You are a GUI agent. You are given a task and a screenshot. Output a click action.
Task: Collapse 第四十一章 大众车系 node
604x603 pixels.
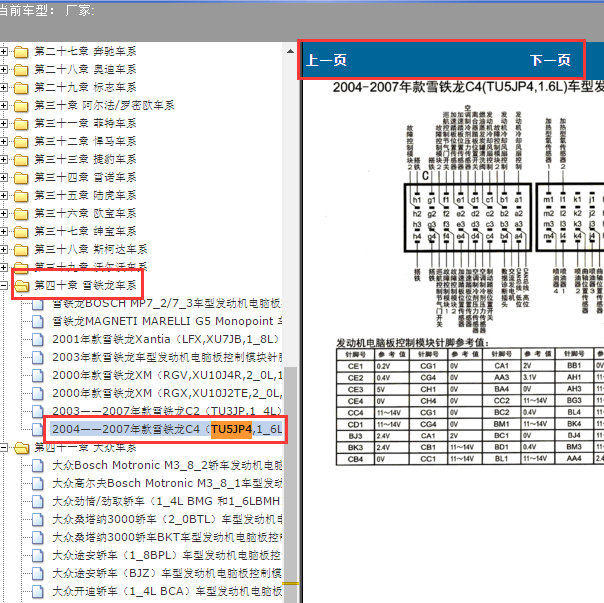coord(3,447)
